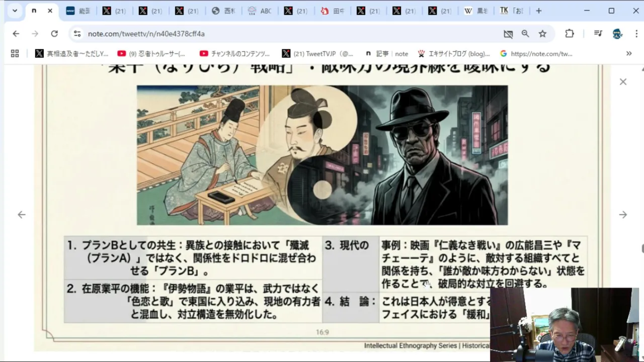644x362 pixels.
Task: Click the Intellectual Ethnography Series footer text
Action: click(x=427, y=345)
